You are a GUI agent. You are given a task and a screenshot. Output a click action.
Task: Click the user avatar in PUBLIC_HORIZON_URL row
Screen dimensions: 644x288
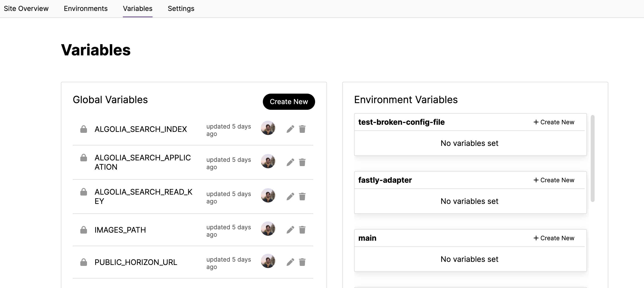pos(268,261)
